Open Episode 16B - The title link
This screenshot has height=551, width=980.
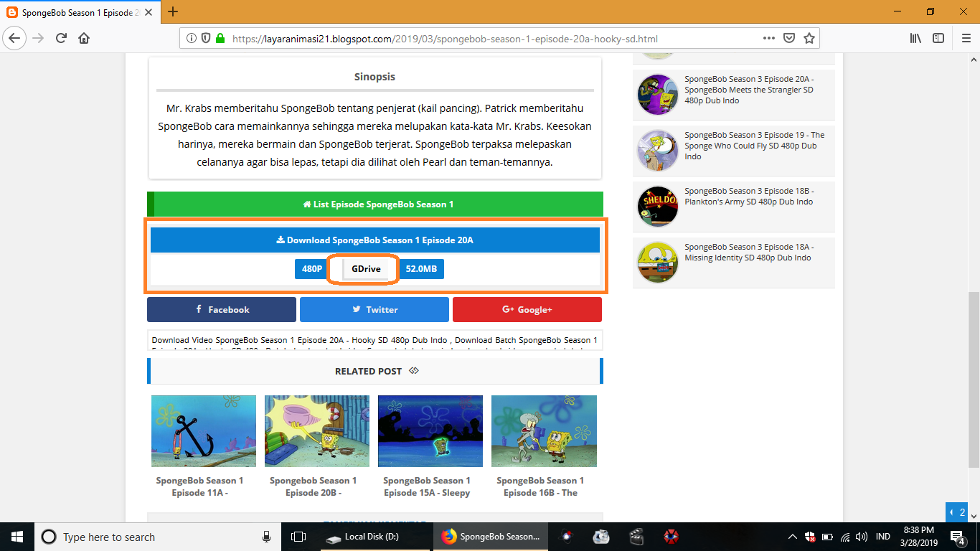[540, 486]
